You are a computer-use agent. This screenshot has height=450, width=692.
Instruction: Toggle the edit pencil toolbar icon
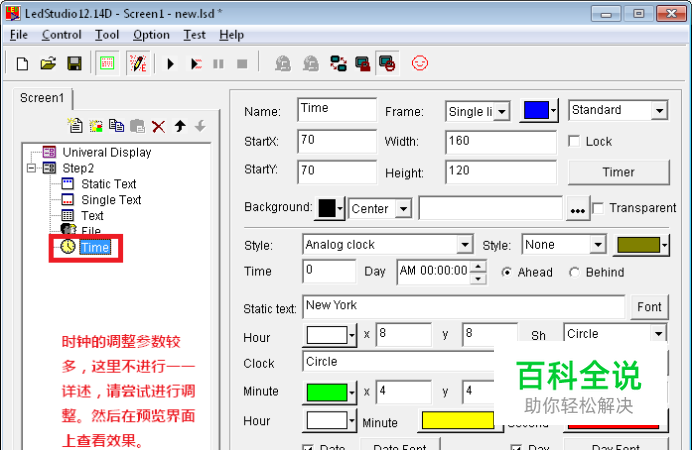[x=138, y=64]
